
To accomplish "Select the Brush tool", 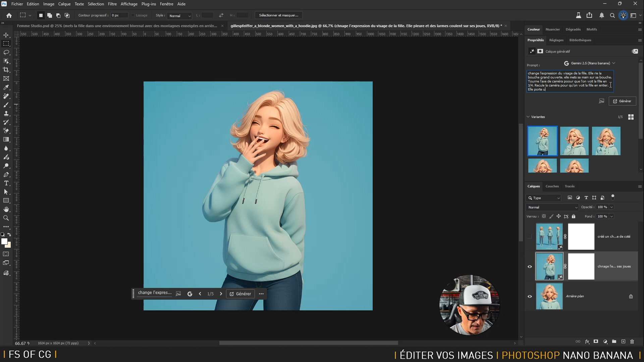I will tap(6, 105).
